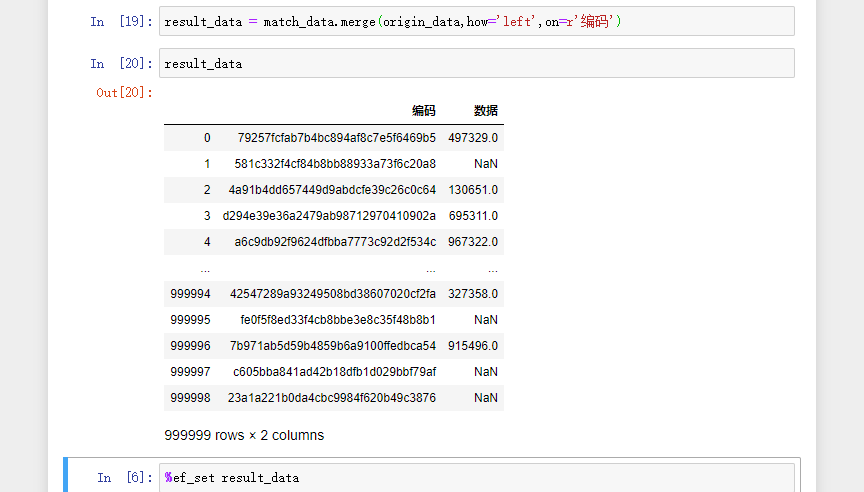Click row index 999995
Image resolution: width=864 pixels, height=492 pixels.
[190, 320]
